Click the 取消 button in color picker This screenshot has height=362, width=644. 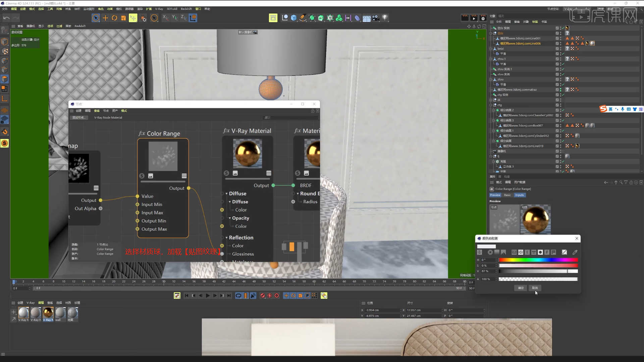535,288
